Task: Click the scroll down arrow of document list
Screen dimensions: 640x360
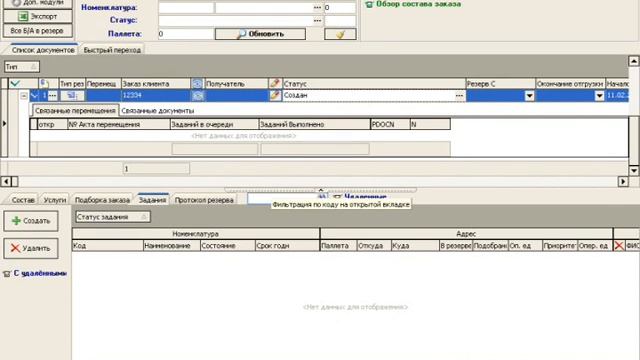Action: pos(633,170)
